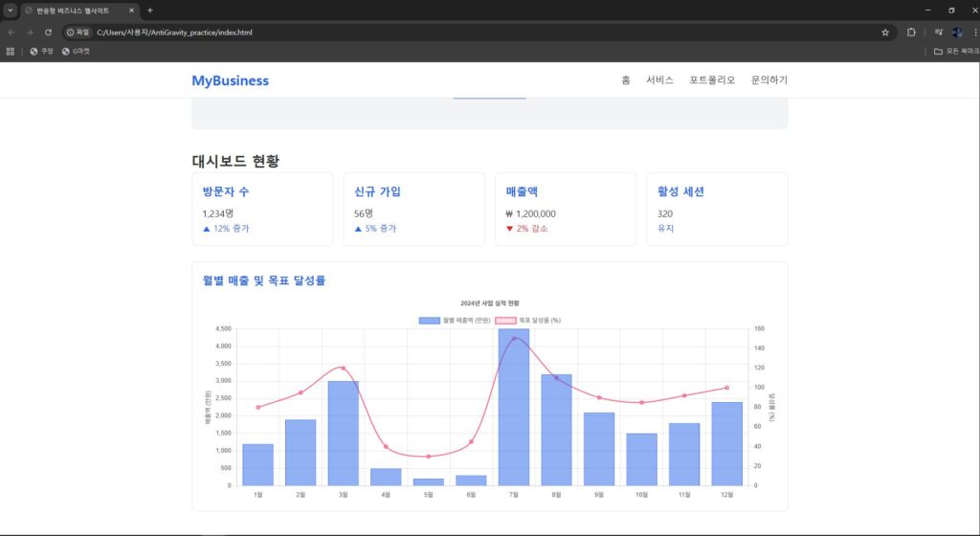This screenshot has height=536, width=980.
Task: Open the Chrome three-dot menu
Action: (x=975, y=33)
